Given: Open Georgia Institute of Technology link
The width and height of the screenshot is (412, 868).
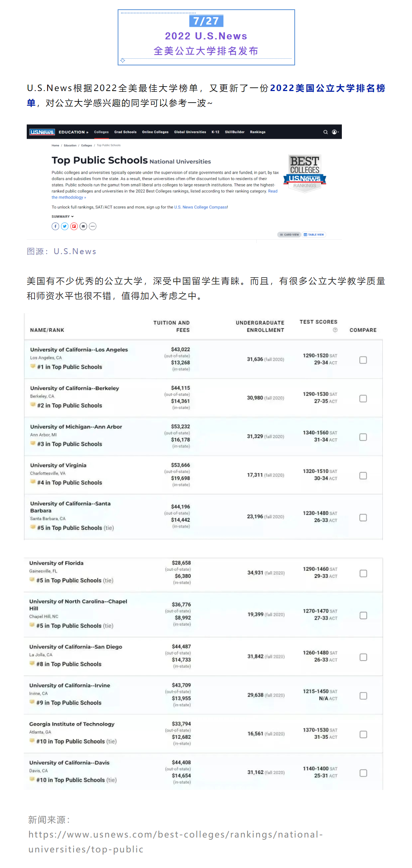Looking at the screenshot, I should (x=72, y=724).
